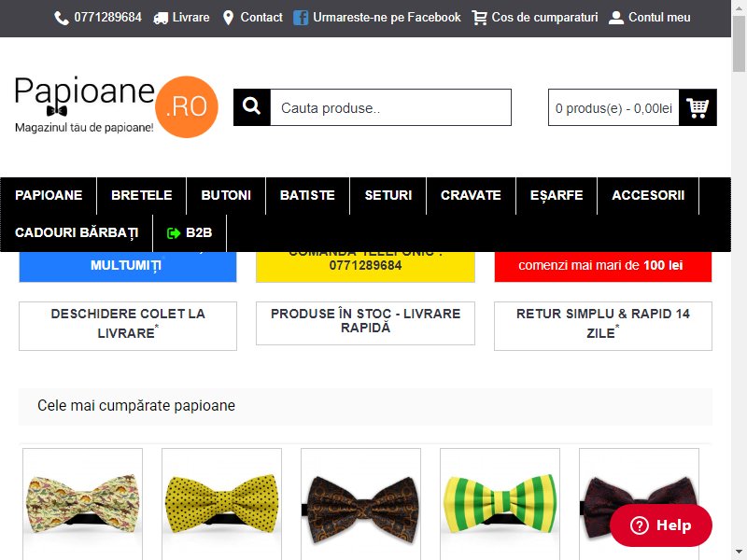Open Contul meu user icon
The height and width of the screenshot is (560, 747).
616,18
